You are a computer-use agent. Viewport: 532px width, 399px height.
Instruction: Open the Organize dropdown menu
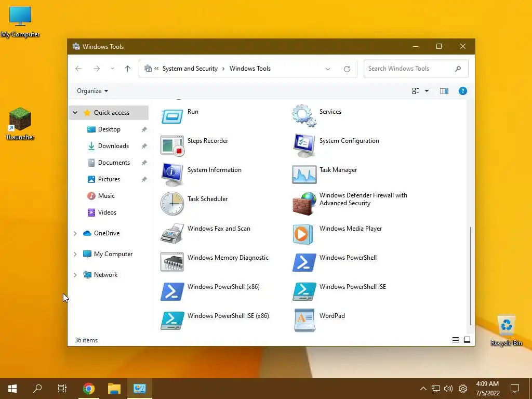(x=92, y=91)
